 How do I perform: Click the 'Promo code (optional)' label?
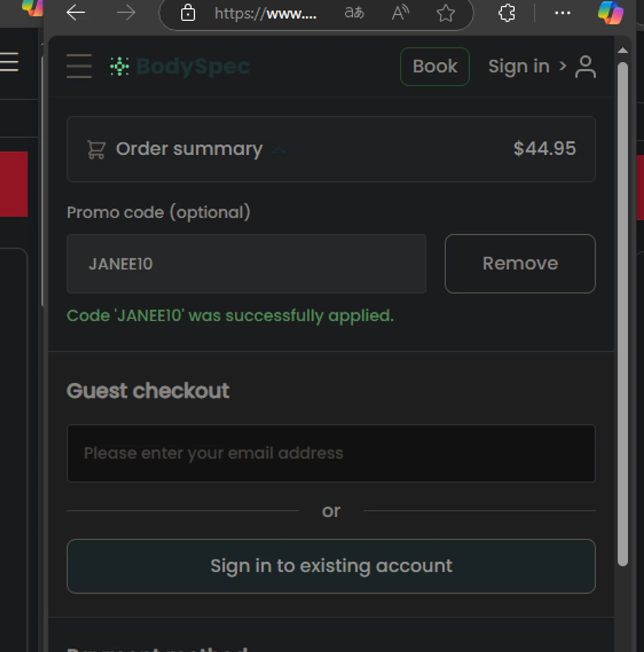pyautogui.click(x=159, y=213)
